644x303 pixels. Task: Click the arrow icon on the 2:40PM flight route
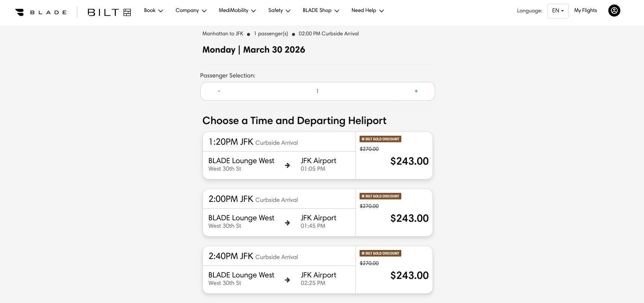point(287,280)
